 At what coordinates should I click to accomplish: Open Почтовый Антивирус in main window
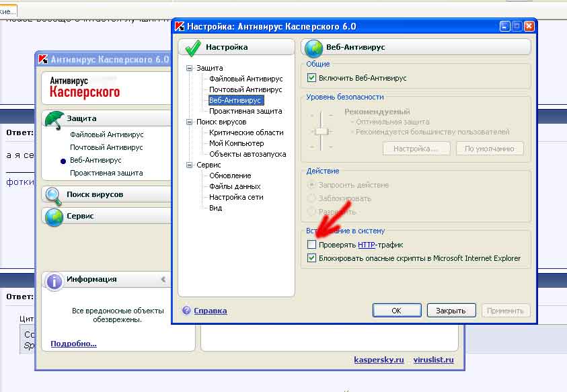[106, 147]
